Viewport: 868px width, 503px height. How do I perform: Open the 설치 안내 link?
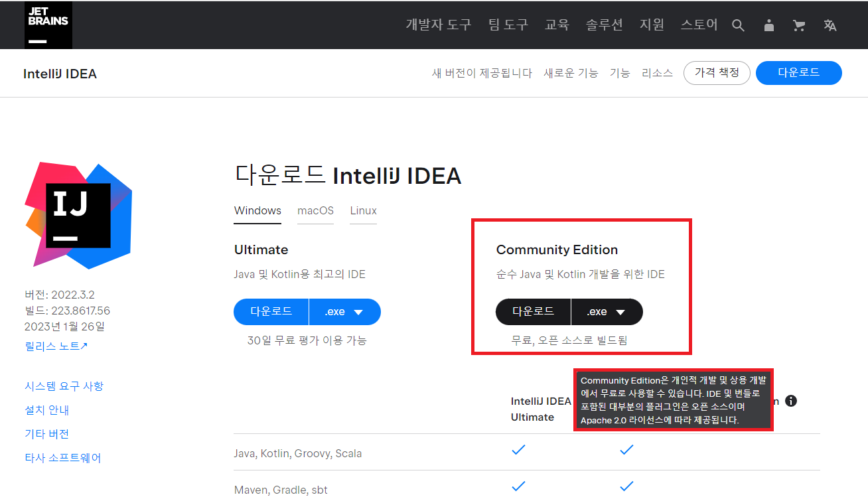pyautogui.click(x=46, y=410)
